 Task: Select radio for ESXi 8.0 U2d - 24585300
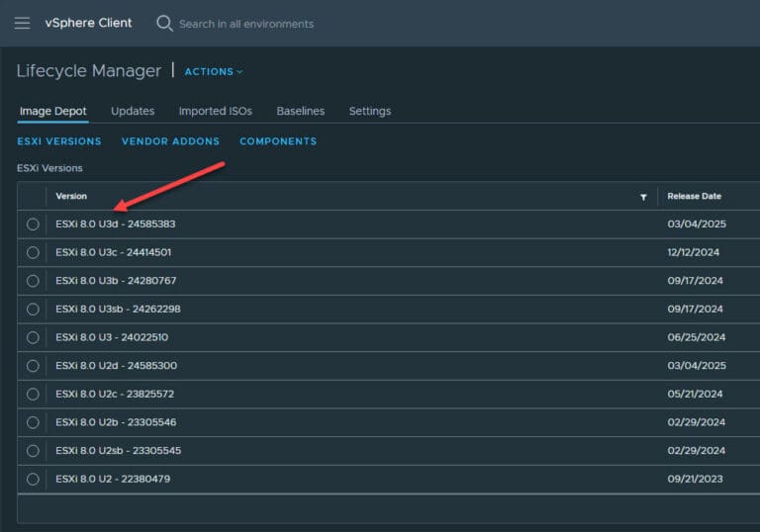(33, 365)
